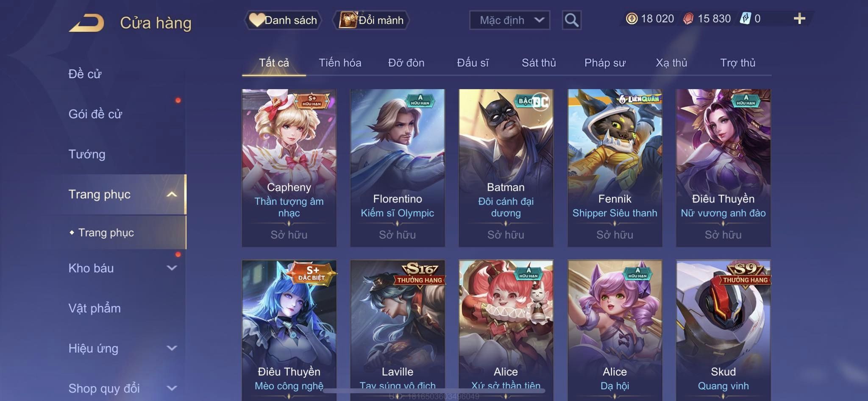Select the Pháp sư filter tab
The height and width of the screenshot is (401, 868).
point(605,63)
